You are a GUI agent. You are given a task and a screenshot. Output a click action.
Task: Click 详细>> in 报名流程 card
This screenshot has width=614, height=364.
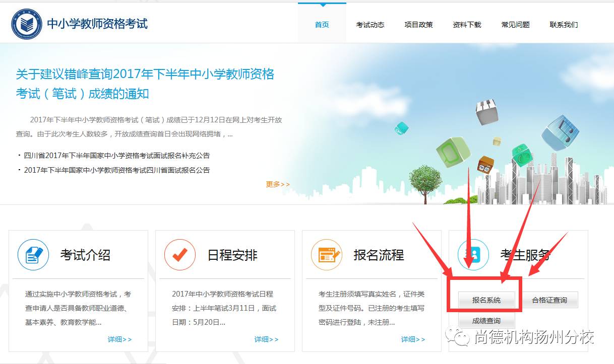coord(413,339)
